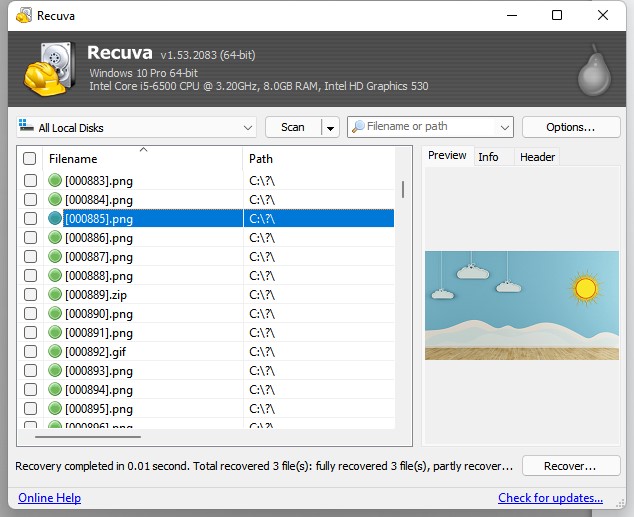Image resolution: width=634 pixels, height=517 pixels.
Task: Click the Recovery completed status message
Action: (264, 466)
